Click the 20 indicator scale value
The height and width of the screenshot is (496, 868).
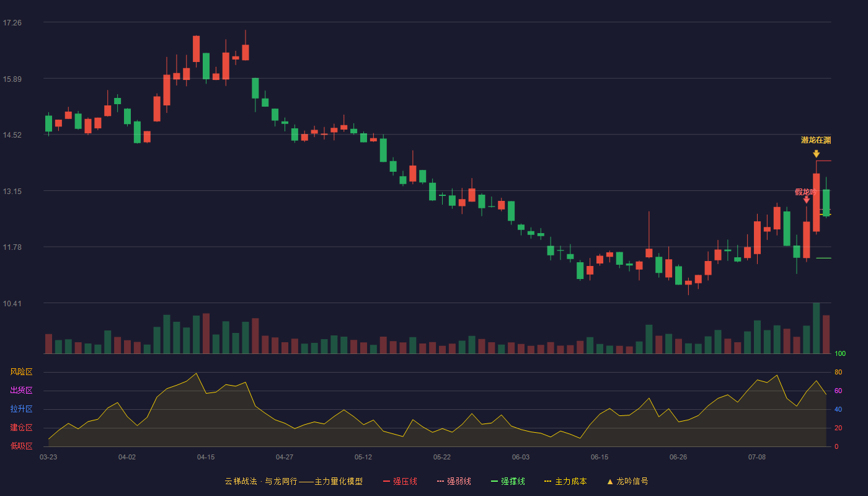click(838, 428)
